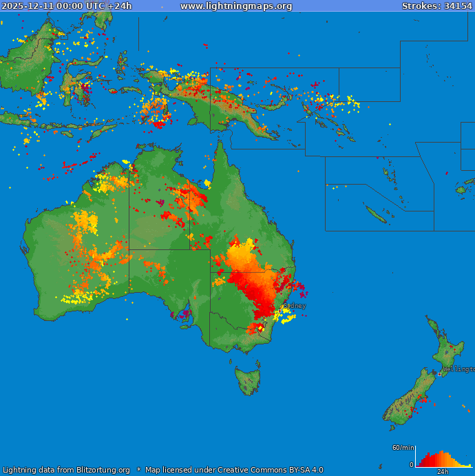Click the Sydney city name label
The height and width of the screenshot is (476, 475).
tap(295, 305)
